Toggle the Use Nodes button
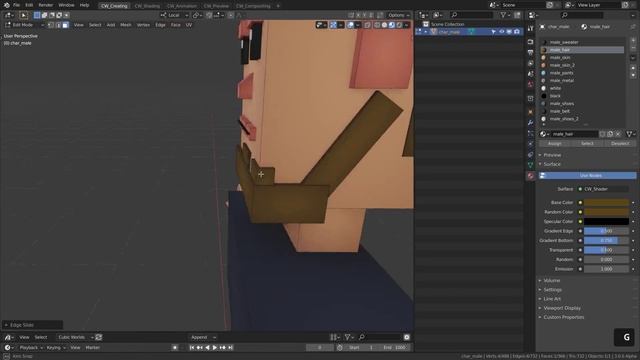 [x=587, y=176]
